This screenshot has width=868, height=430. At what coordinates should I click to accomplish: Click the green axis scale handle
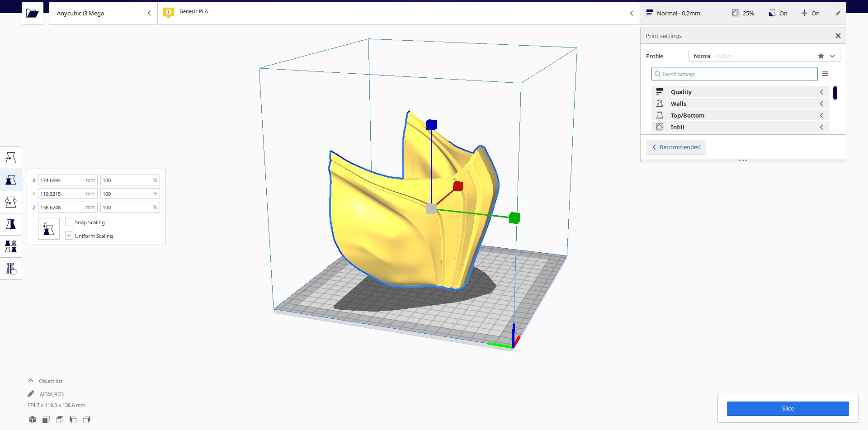coord(514,218)
